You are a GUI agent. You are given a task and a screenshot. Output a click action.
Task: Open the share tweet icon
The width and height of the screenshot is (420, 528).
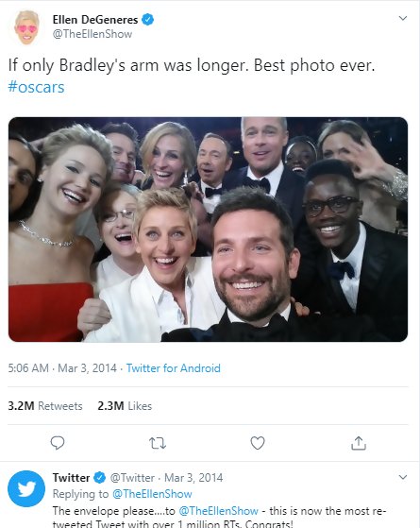click(x=359, y=443)
